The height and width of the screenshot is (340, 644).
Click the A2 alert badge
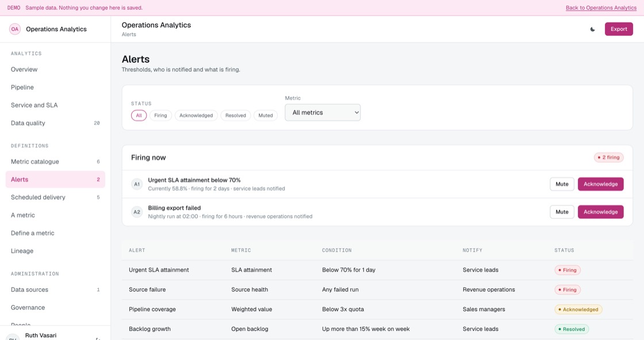[x=137, y=212]
